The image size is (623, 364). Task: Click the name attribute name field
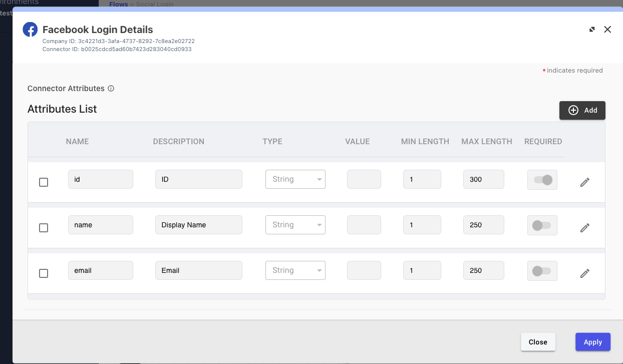[x=101, y=225]
